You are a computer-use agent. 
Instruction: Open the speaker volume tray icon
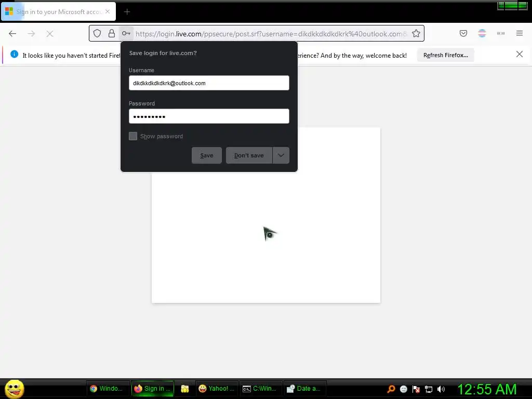pos(441,389)
